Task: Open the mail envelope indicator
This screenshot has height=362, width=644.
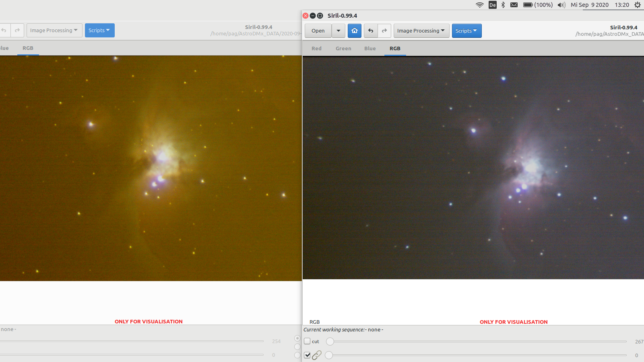Action: [x=514, y=5]
